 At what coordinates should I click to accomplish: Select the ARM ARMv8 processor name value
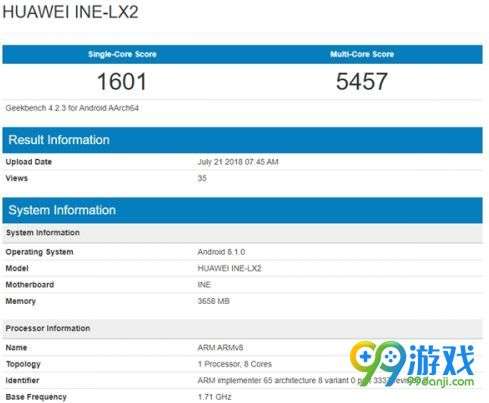220,348
